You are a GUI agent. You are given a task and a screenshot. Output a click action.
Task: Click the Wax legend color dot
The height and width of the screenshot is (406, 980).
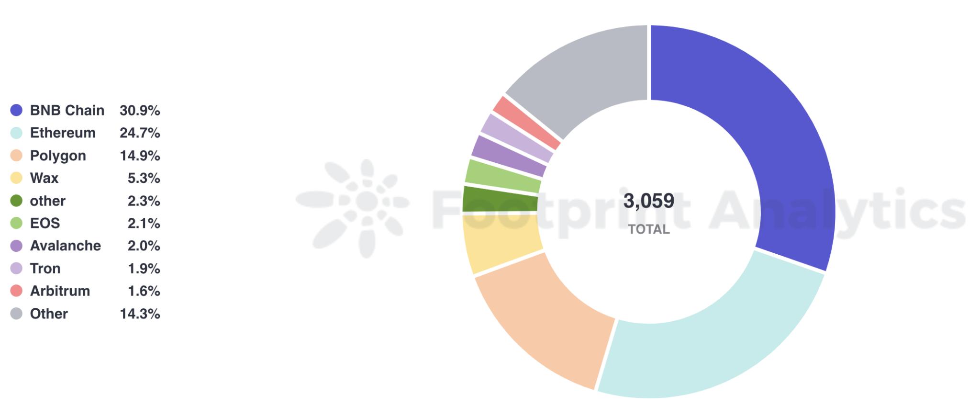16,178
